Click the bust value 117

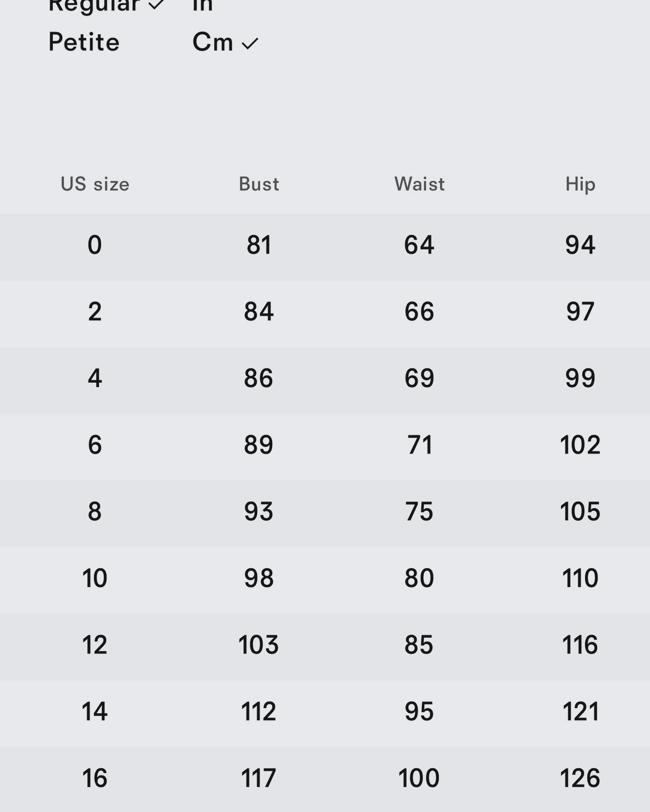coord(258,778)
